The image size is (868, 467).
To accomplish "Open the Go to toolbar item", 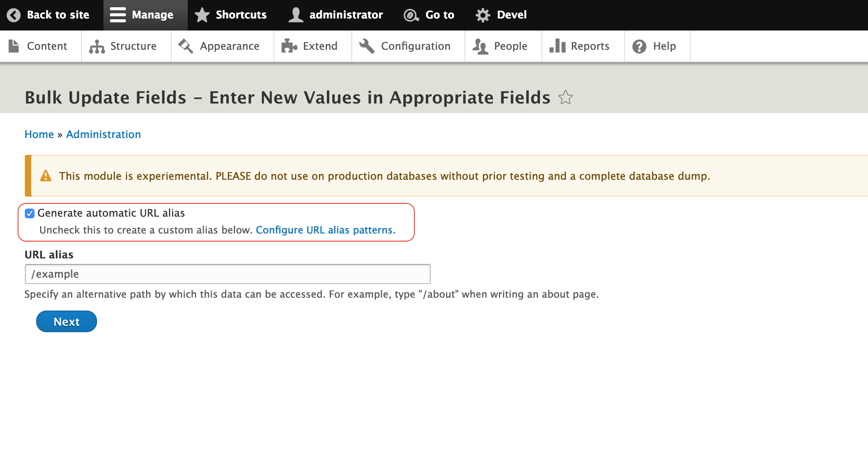I will tap(429, 15).
